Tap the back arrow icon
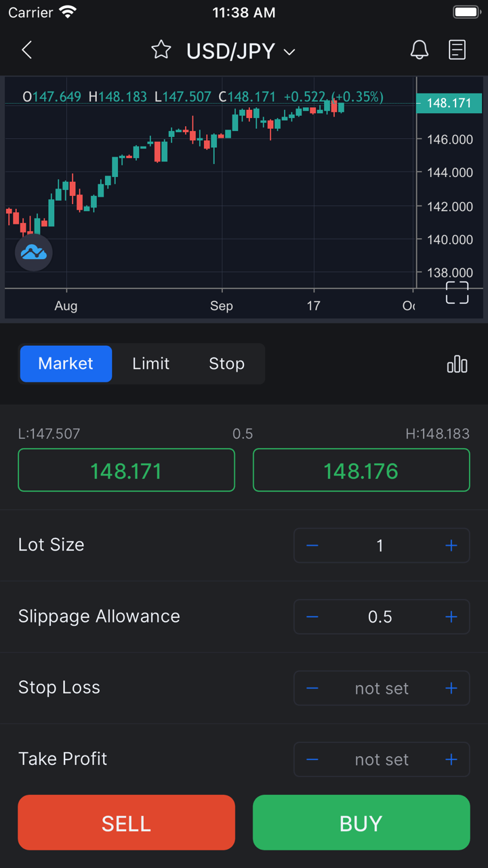This screenshot has width=488, height=868. pyautogui.click(x=27, y=50)
